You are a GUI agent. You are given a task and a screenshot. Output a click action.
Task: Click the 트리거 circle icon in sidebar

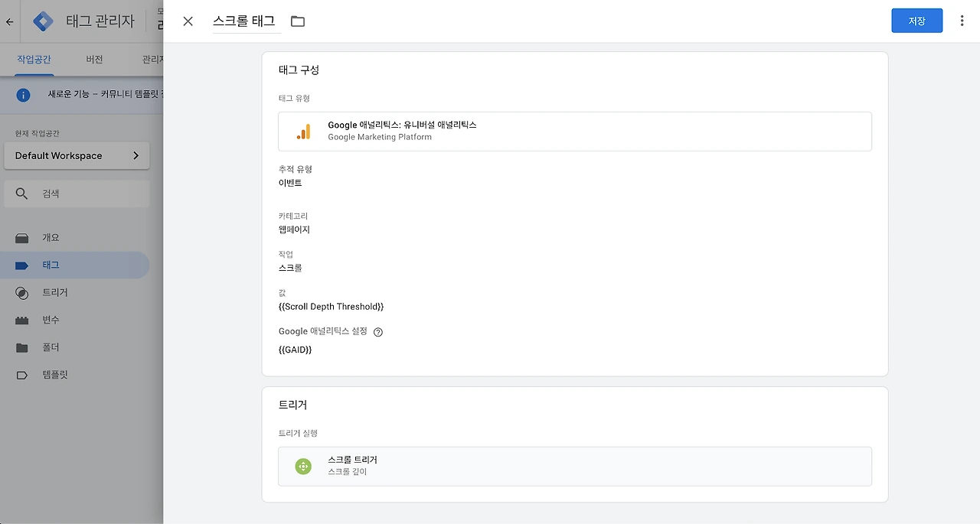coord(22,293)
